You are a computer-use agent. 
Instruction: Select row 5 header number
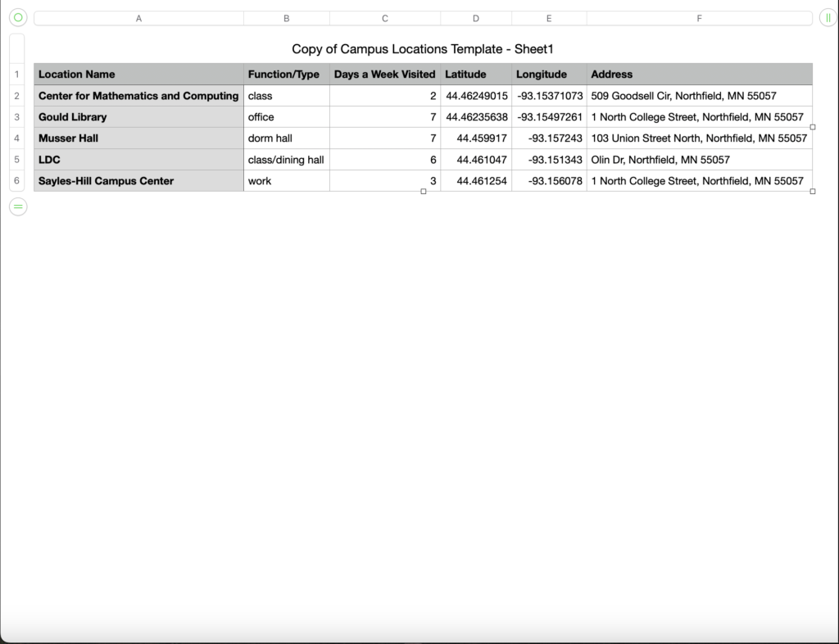tap(16, 160)
